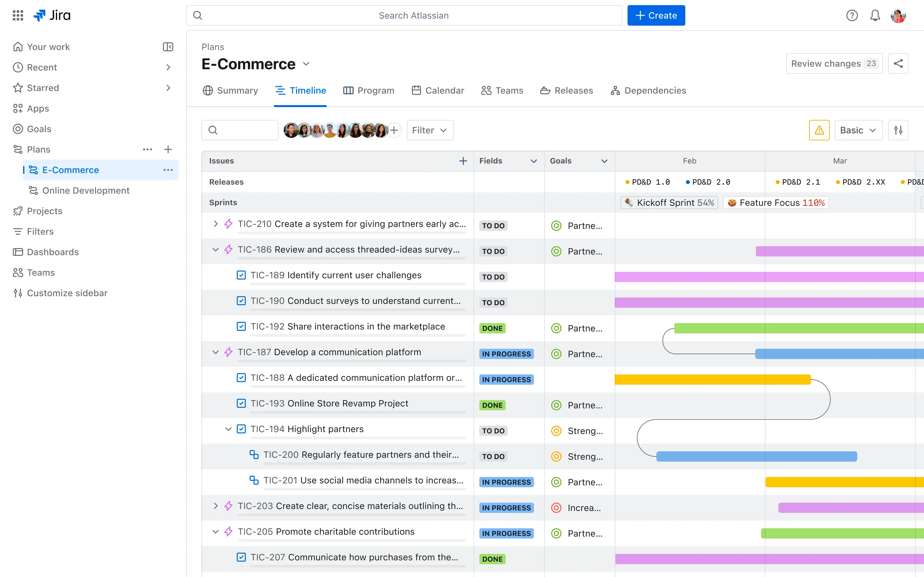Share the plan using the share icon
Image resolution: width=924 pixels, height=577 pixels.
click(x=898, y=63)
